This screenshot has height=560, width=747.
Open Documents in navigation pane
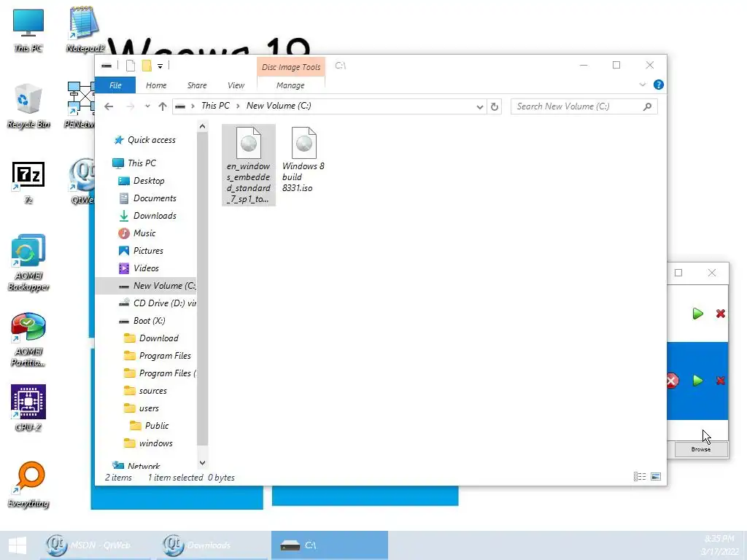pos(147,198)
